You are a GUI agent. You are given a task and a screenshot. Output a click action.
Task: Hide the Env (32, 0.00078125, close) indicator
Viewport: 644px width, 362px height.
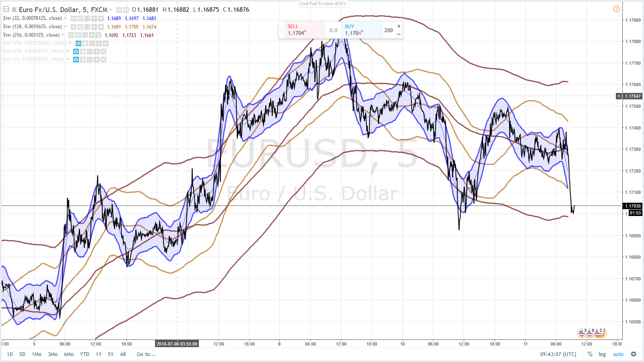coord(74,19)
